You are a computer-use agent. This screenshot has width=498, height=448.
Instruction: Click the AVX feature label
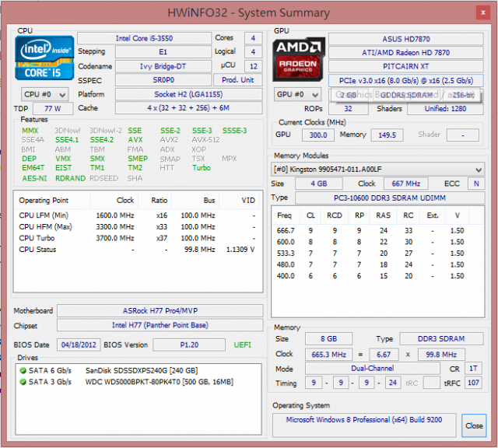tap(135, 140)
